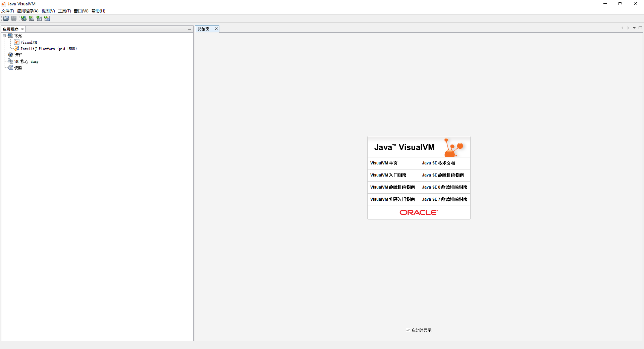The image size is (644, 349).
Task: Close the 应用程序 panel tab
Action: tap(22, 29)
